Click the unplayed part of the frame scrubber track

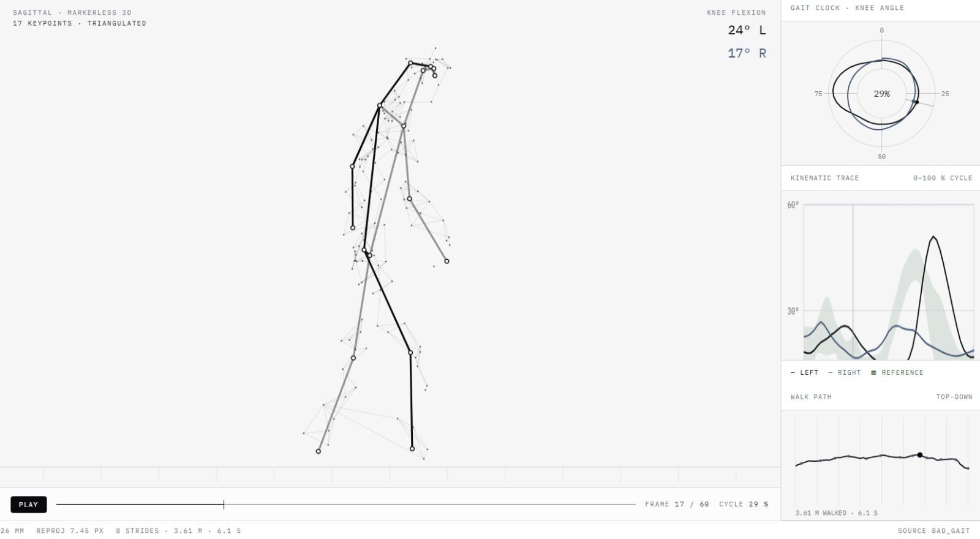[x=430, y=505]
